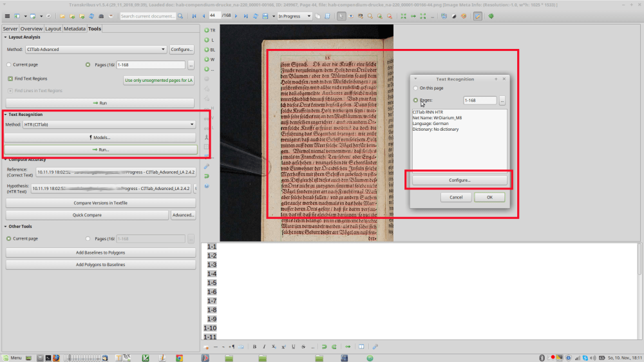The image size is (644, 362).
Task: Select the 'On this page' radio button
Action: (415, 88)
